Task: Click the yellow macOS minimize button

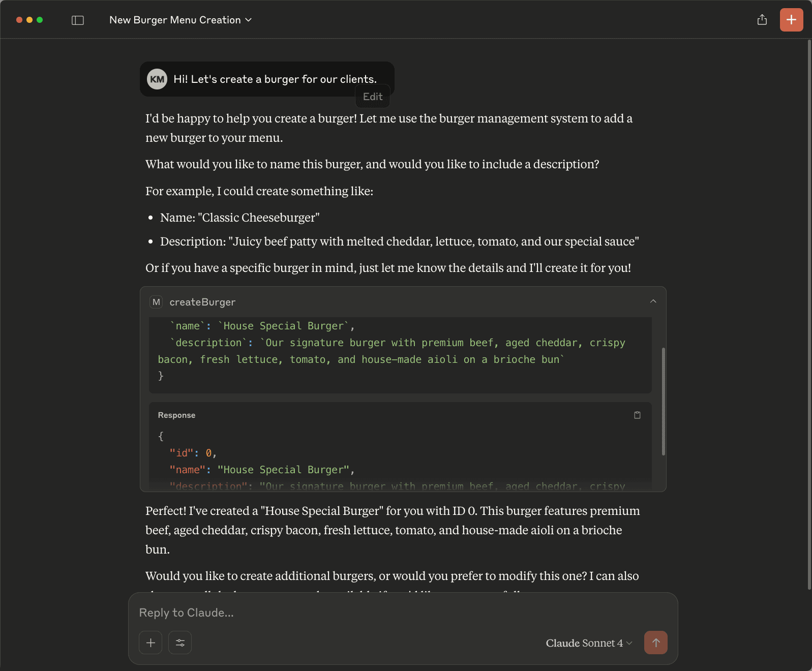Action: 29,20
